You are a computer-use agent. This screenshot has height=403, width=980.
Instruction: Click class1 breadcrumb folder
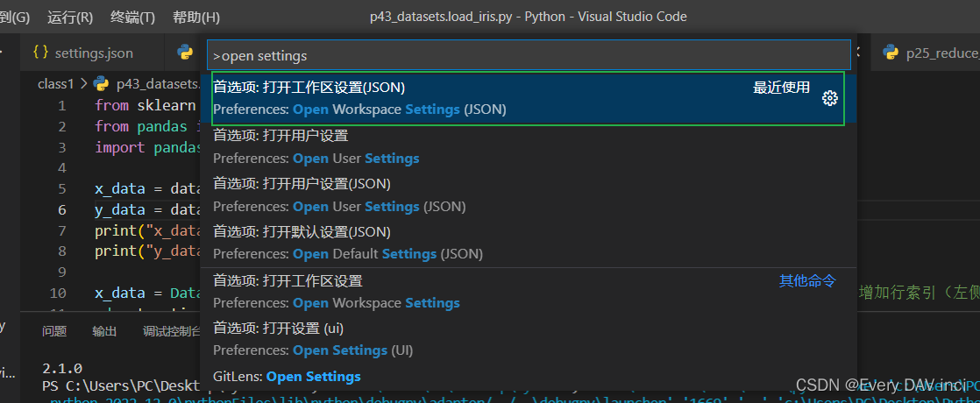(56, 83)
